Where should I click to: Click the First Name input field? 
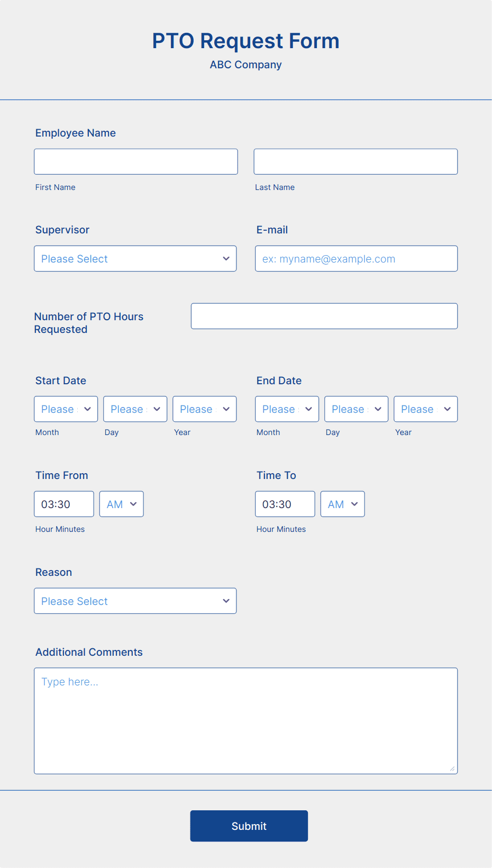tap(136, 161)
